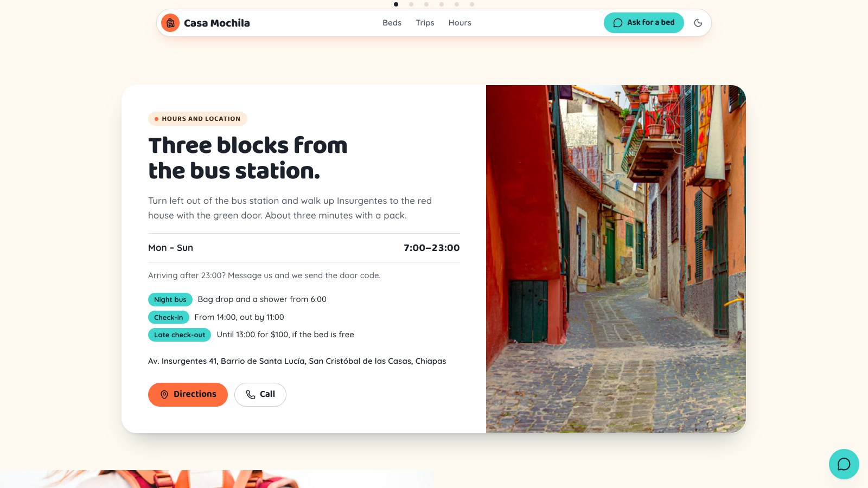
Task: Open the floating chat bubble button
Action: click(844, 464)
